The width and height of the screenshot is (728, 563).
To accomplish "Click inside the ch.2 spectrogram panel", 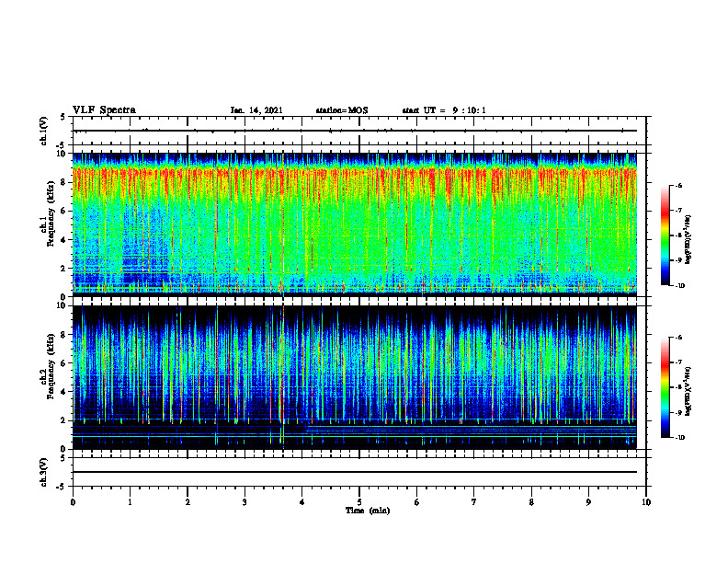I will point(355,377).
